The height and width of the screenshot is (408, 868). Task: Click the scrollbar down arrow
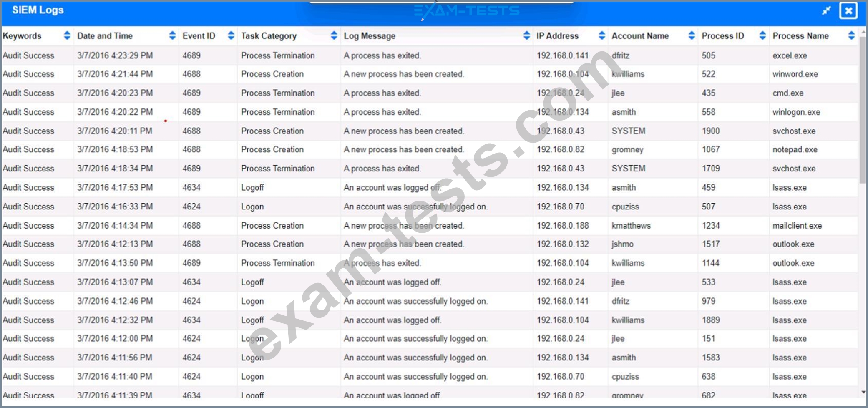863,392
